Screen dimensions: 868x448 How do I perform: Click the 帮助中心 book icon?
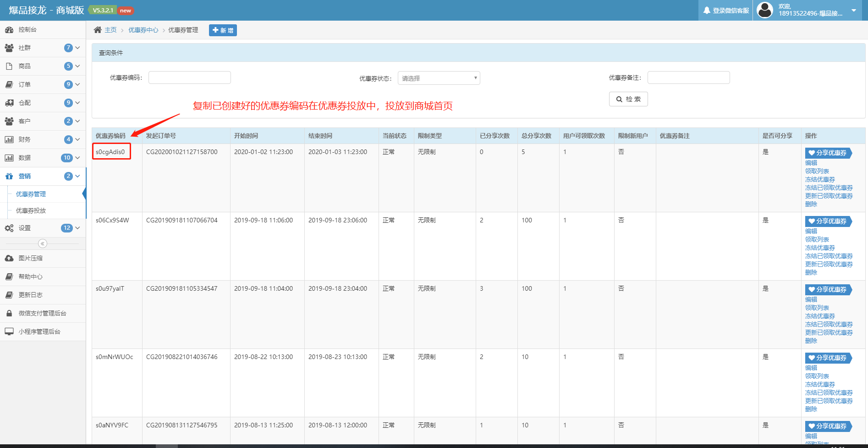[x=9, y=277]
